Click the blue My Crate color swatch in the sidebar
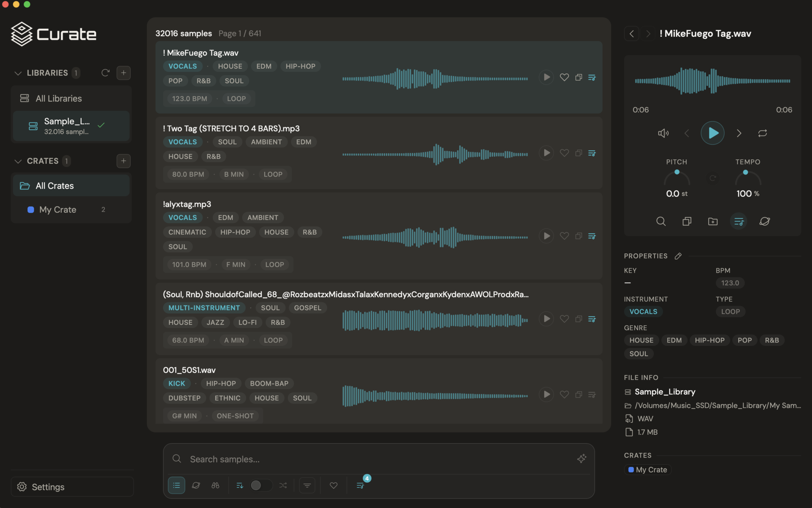 pos(30,210)
